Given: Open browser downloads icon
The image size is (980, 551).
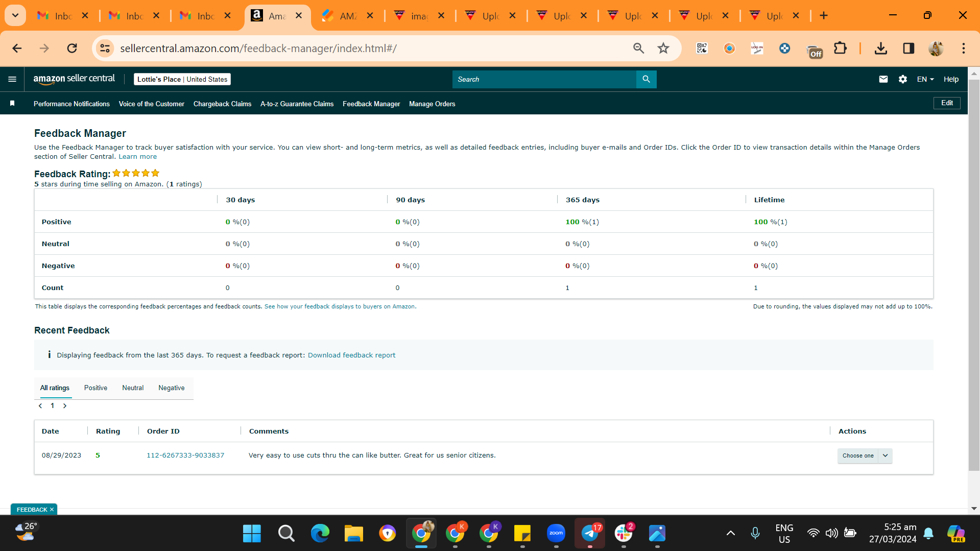Looking at the screenshot, I should (880, 49).
